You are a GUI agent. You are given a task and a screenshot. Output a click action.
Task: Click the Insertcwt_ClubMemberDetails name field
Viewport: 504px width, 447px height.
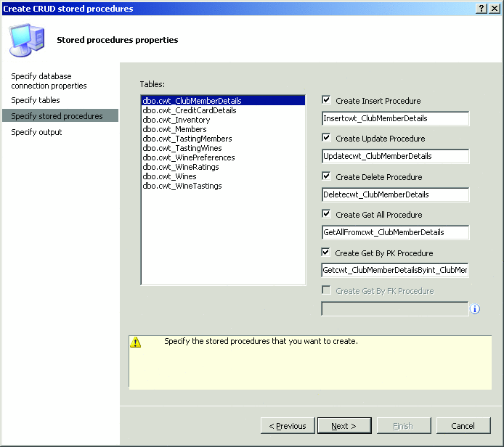point(395,118)
